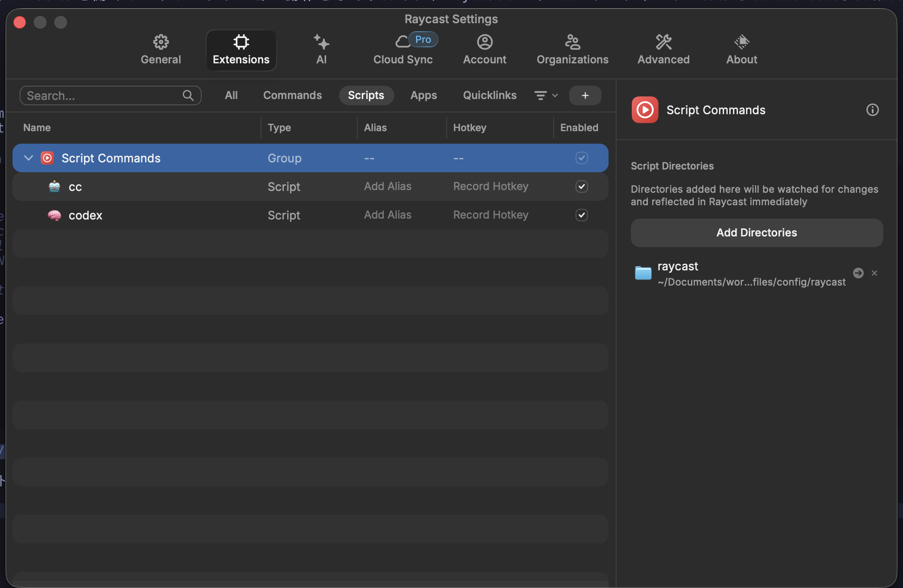The width and height of the screenshot is (903, 588).
Task: Open the filter options dropdown
Action: point(546,95)
